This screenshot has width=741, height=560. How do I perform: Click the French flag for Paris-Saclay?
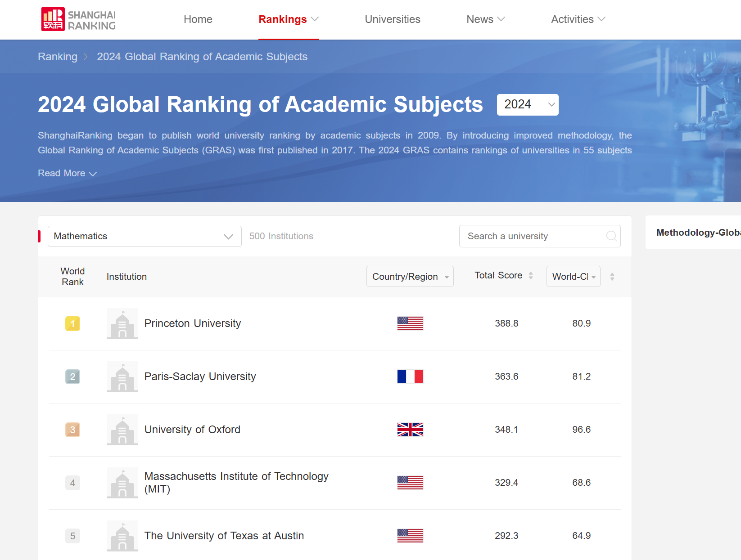[x=410, y=376]
